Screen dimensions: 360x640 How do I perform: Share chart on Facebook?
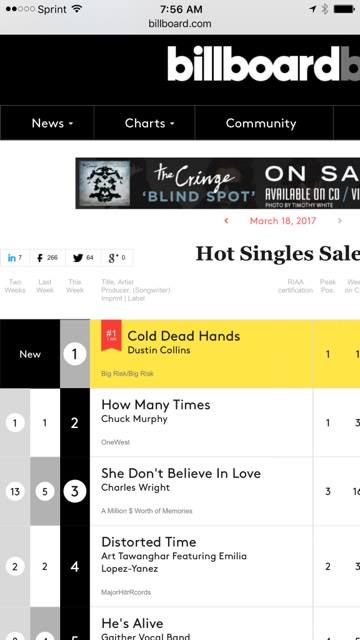[47, 258]
